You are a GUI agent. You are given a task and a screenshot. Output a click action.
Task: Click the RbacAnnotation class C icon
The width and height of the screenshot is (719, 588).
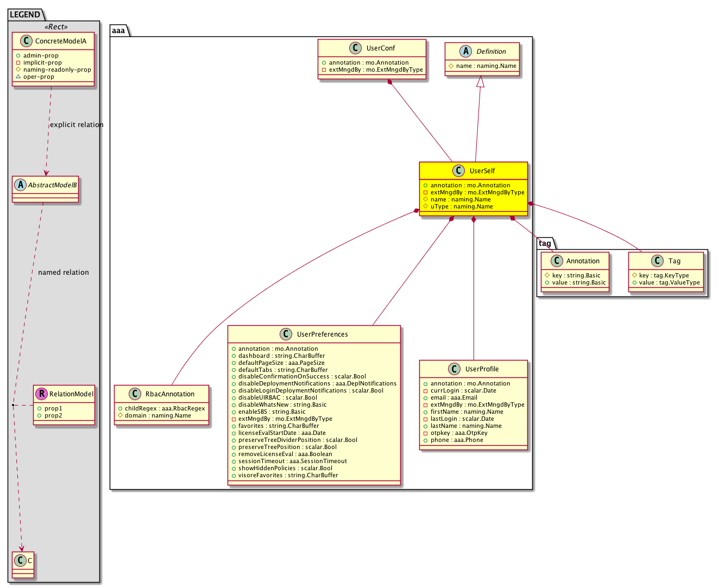[135, 394]
